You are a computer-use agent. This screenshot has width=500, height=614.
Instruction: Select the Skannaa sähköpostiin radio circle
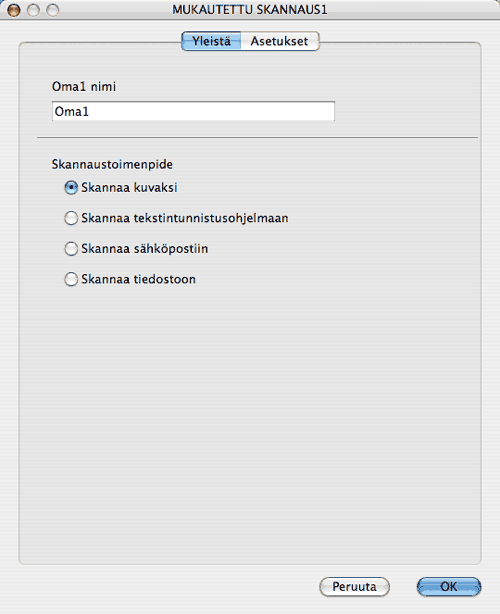(x=71, y=249)
